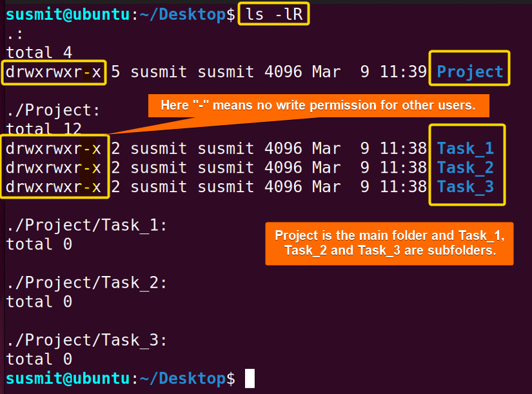Click the '11:39' timestamp in Project row
Image resolution: width=532 pixels, height=394 pixels.
pos(403,72)
